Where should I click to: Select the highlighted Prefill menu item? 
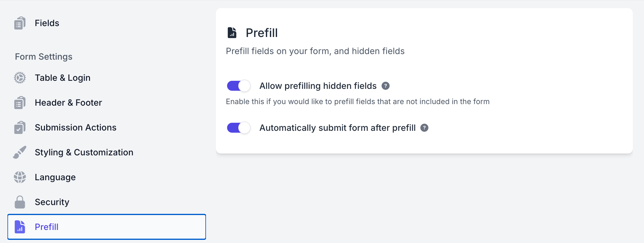tap(107, 227)
